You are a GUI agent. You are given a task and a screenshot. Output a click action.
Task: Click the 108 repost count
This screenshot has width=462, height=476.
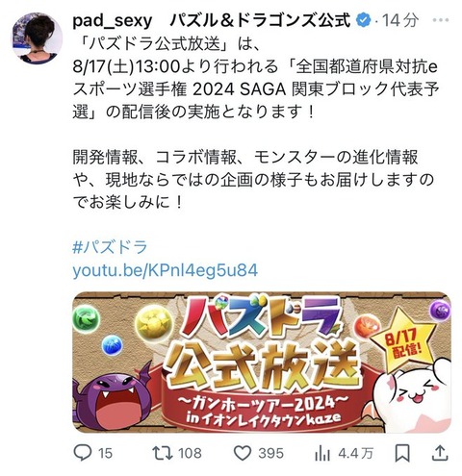190,453
